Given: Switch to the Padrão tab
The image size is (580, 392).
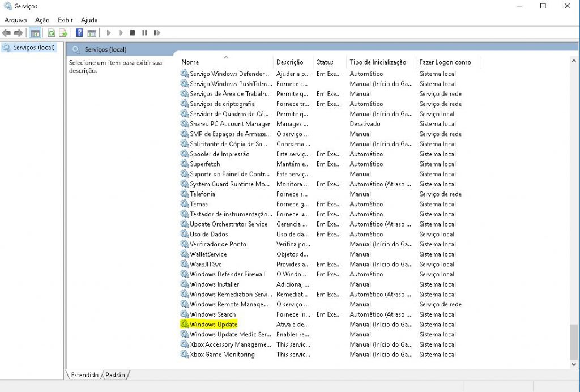Looking at the screenshot, I should 116,375.
